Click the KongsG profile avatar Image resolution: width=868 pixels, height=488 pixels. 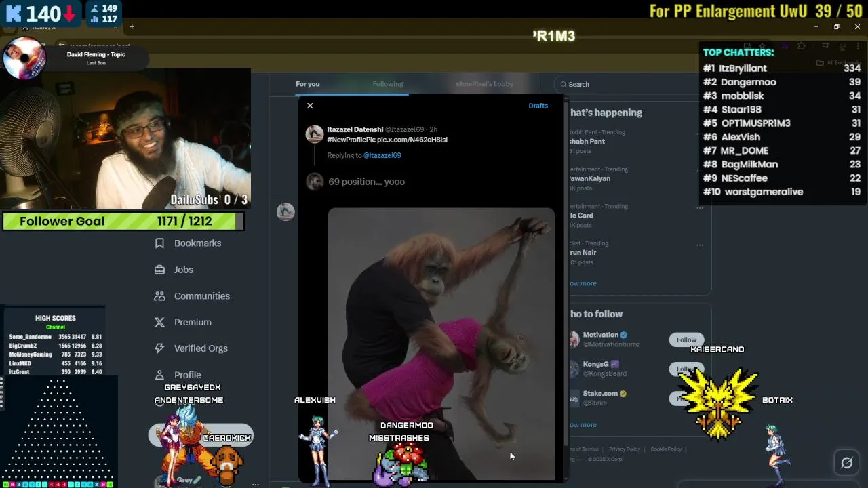click(x=573, y=369)
